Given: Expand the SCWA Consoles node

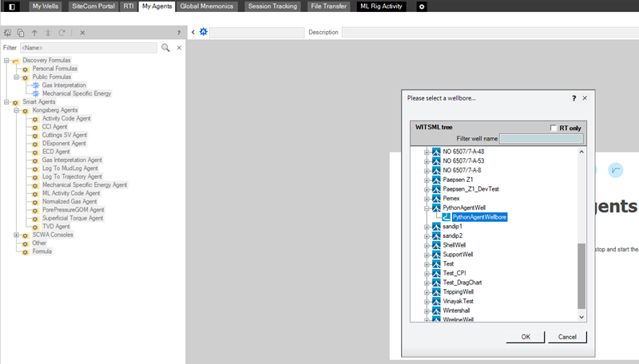Looking at the screenshot, I should [x=16, y=235].
